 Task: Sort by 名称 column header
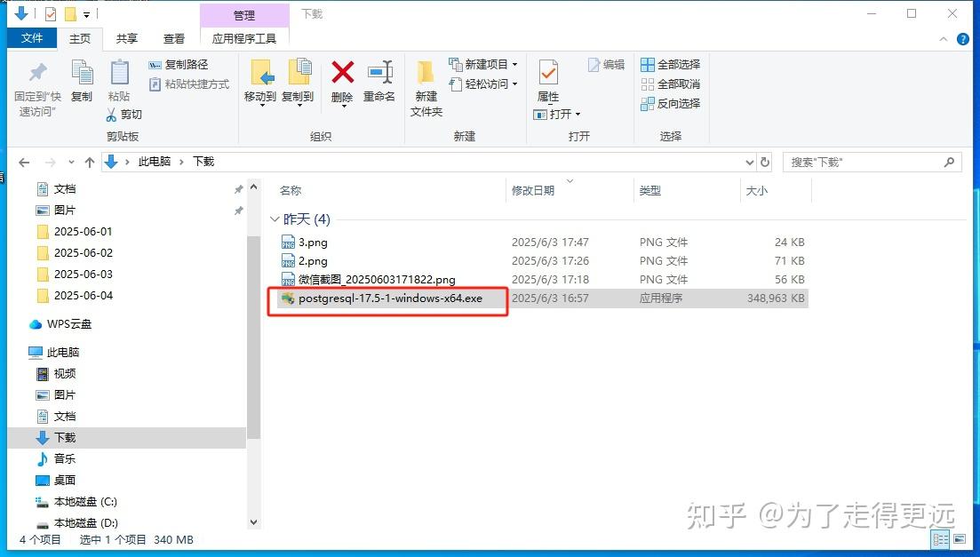coord(291,191)
